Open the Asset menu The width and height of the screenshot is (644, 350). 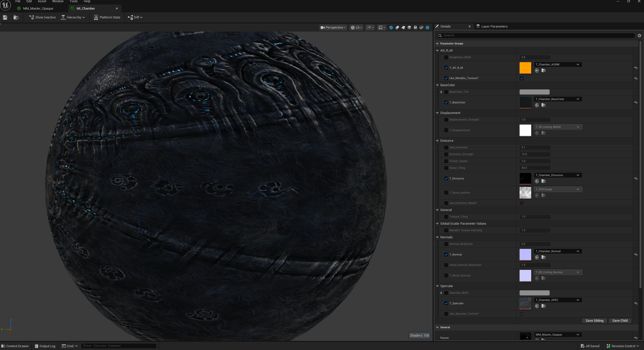(x=42, y=2)
